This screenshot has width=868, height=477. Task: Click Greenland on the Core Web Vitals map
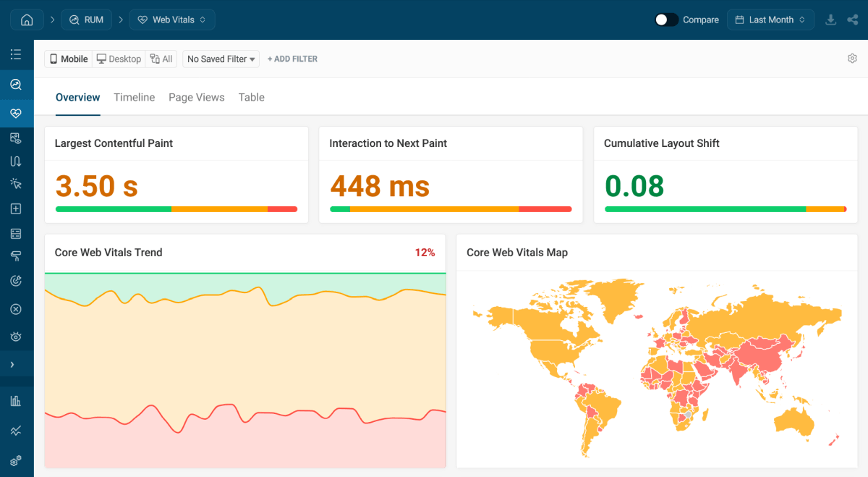(x=615, y=299)
